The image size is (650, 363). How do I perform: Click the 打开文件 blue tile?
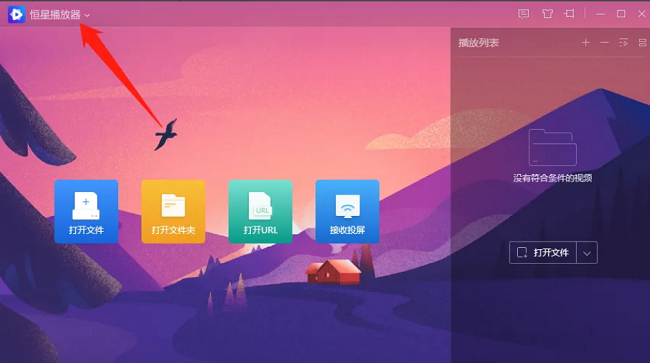tap(86, 211)
